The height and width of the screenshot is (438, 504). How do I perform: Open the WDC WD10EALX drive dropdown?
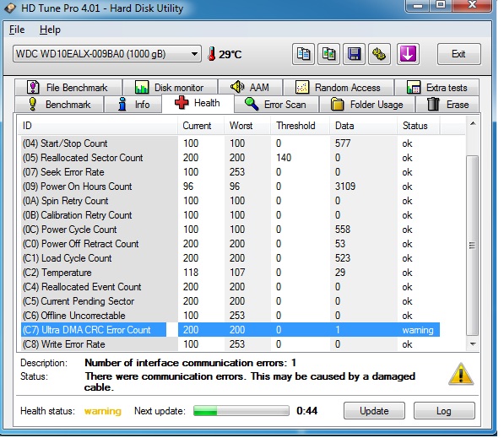click(107, 54)
